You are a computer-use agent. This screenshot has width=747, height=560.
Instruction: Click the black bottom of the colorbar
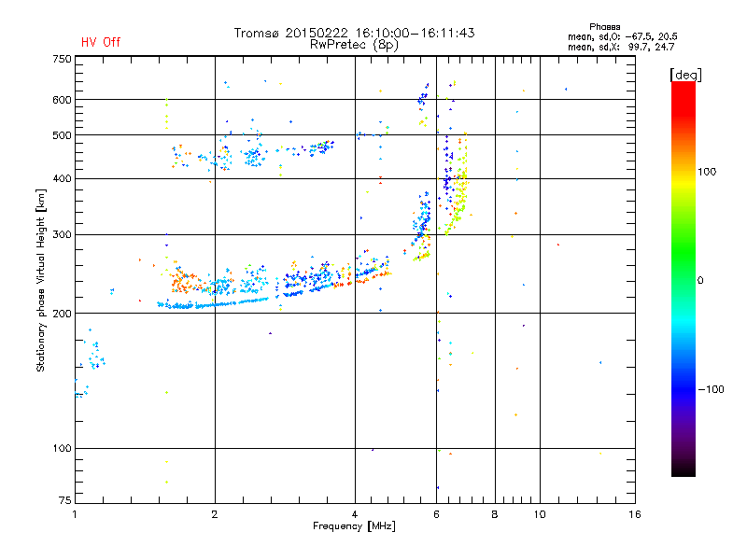coord(684,467)
